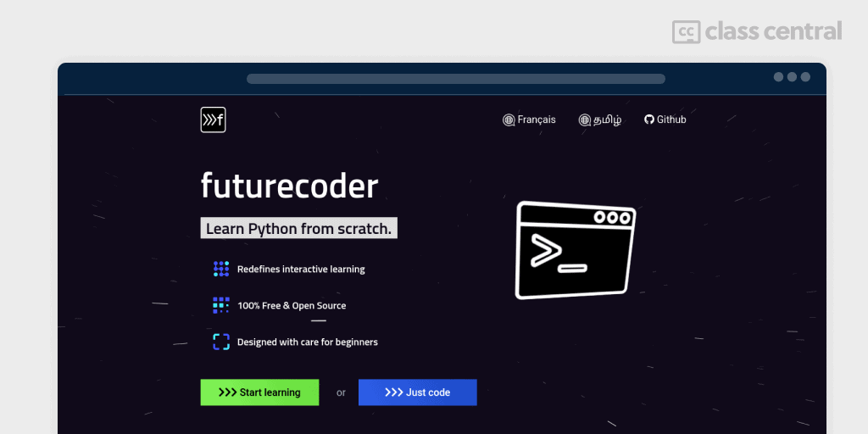This screenshot has height=434, width=868.
Task: Click the browser address bar
Action: tap(455, 79)
